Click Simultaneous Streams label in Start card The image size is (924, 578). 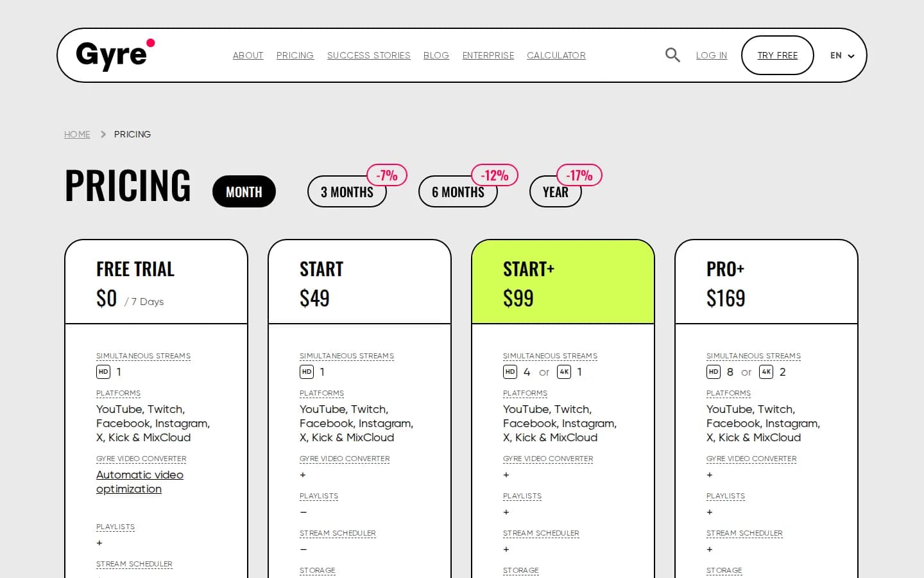(346, 356)
